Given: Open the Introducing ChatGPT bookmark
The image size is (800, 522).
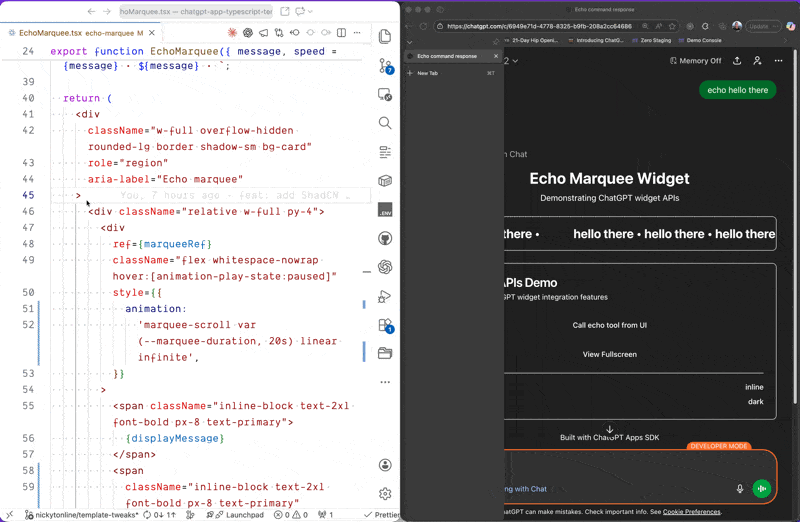Looking at the screenshot, I should click(x=595, y=40).
